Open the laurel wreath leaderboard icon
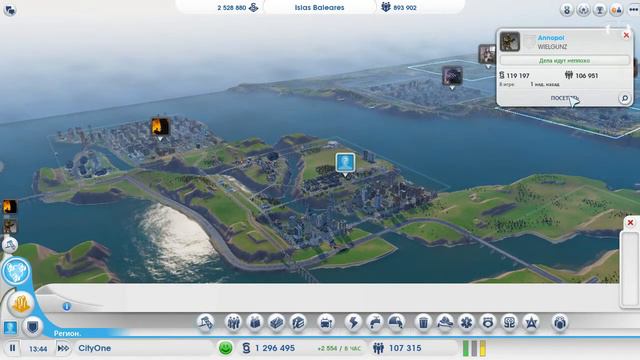The width and height of the screenshot is (640, 360). [x=583, y=10]
